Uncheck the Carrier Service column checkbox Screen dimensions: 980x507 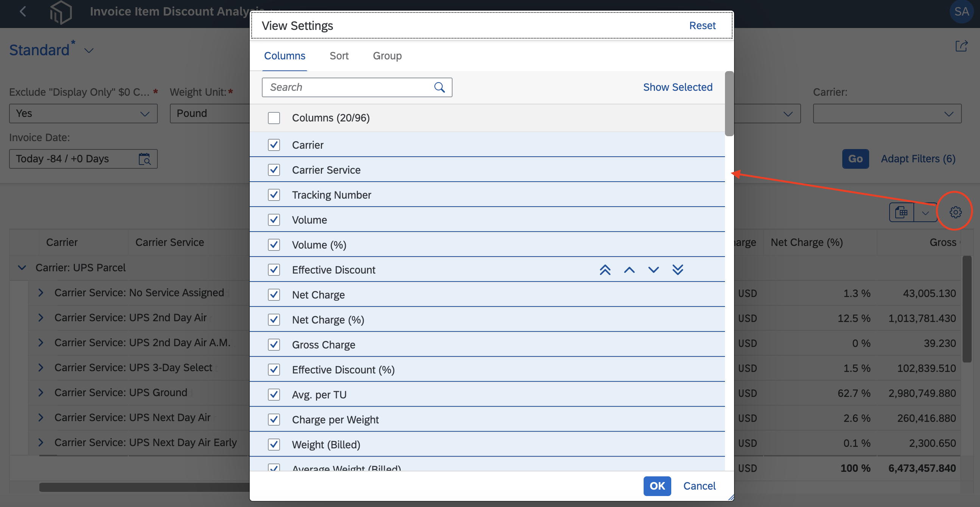(x=274, y=170)
